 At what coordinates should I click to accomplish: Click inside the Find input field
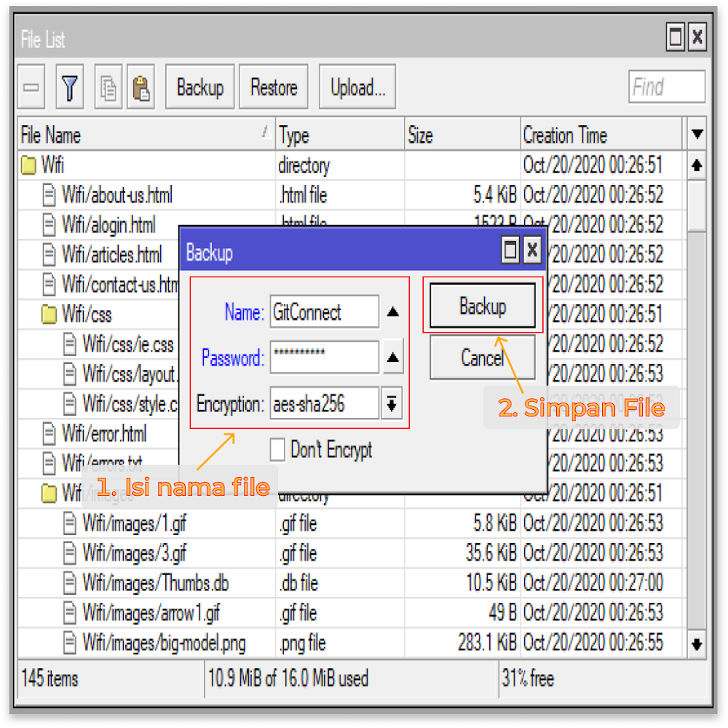(x=666, y=87)
